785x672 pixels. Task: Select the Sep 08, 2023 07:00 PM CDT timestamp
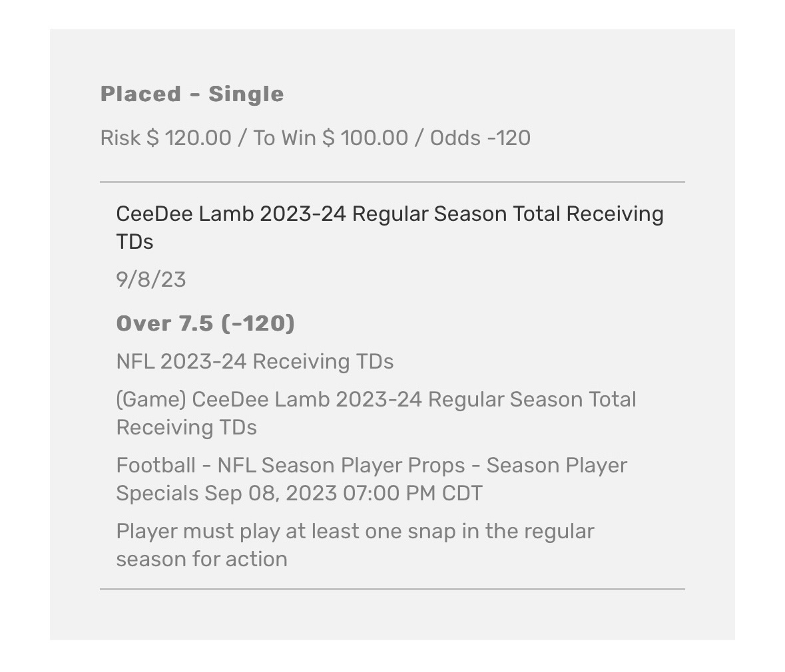click(344, 493)
